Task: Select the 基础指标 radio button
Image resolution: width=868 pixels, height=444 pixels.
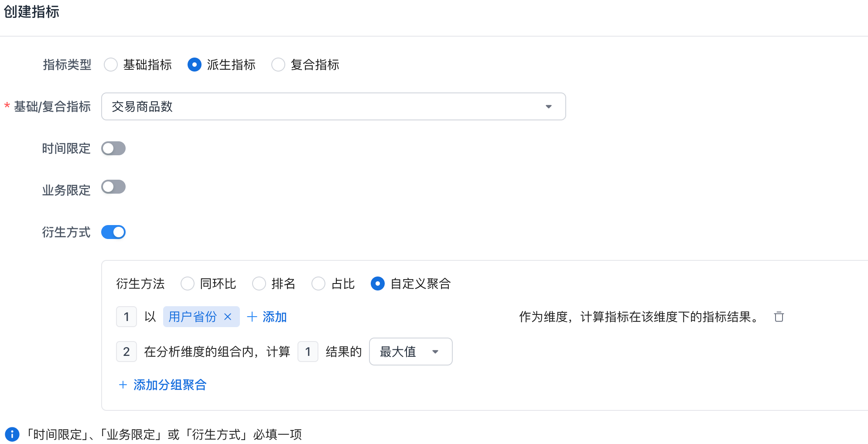Action: (111, 65)
